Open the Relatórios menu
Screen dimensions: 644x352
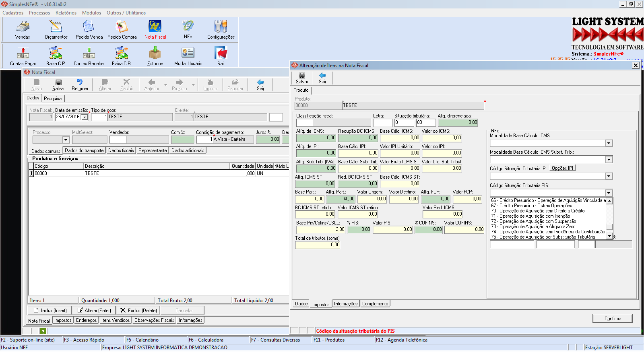pos(66,13)
